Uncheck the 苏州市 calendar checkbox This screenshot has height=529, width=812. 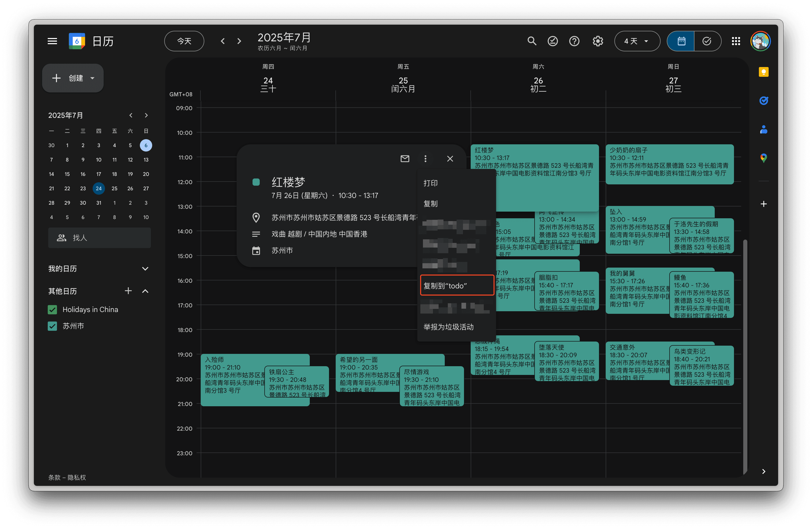(x=53, y=326)
